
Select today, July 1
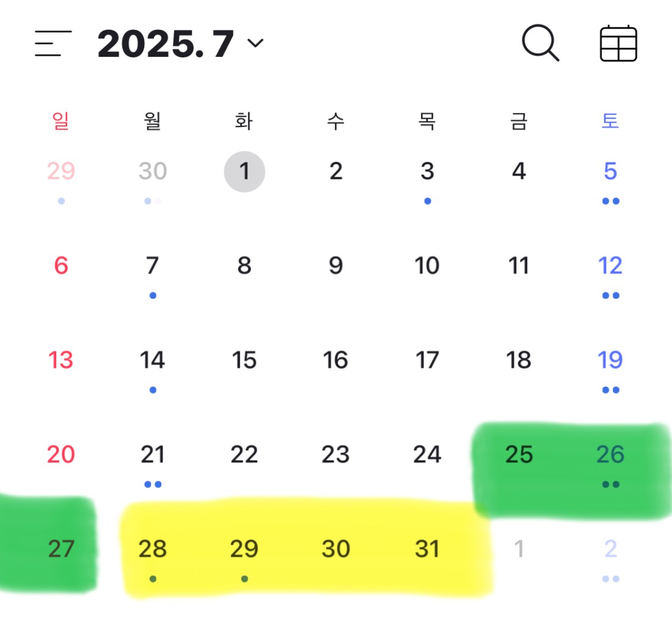click(244, 172)
